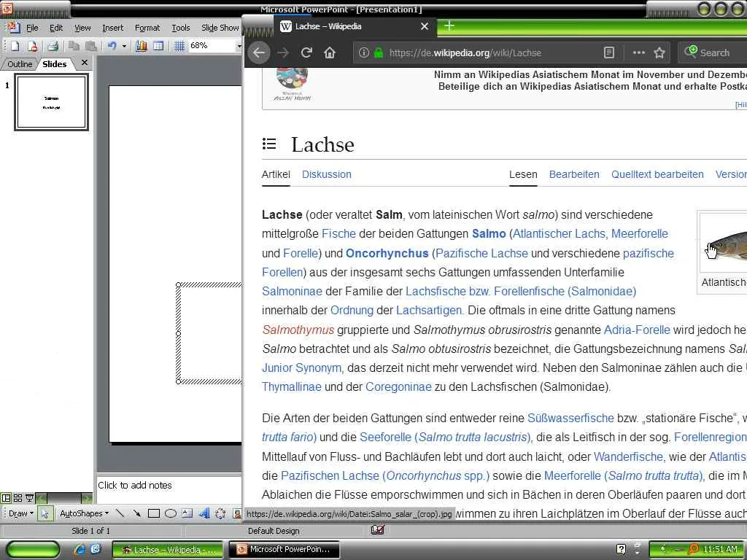Follow the Süßwasserfische link

coord(570,418)
